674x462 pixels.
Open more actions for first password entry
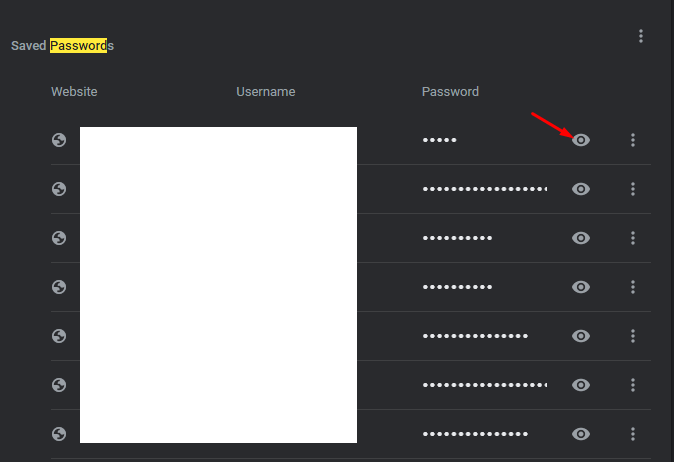pyautogui.click(x=633, y=140)
